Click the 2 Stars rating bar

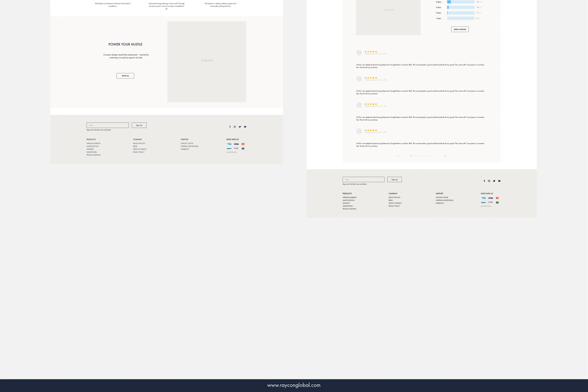point(460,13)
